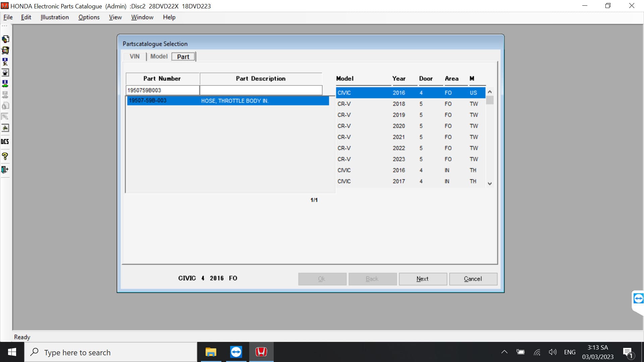Click the volume speaker tray icon
The image size is (644, 362).
[x=552, y=352]
